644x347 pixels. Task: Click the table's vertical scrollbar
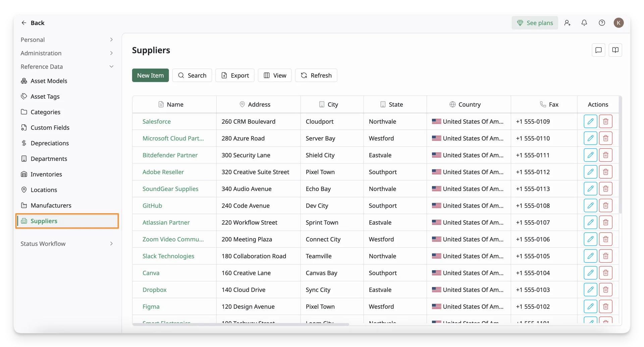pyautogui.click(x=620, y=155)
